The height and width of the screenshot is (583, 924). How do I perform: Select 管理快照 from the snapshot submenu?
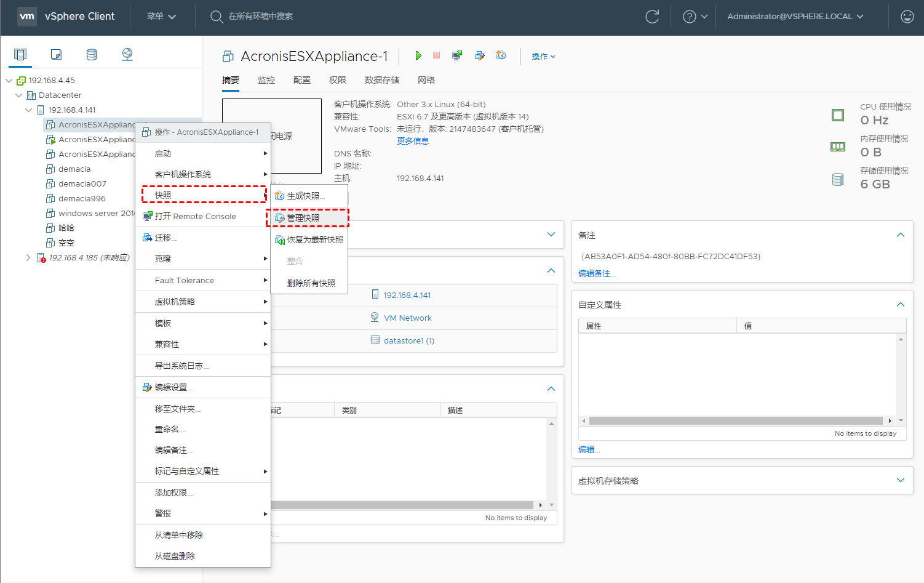pos(303,218)
